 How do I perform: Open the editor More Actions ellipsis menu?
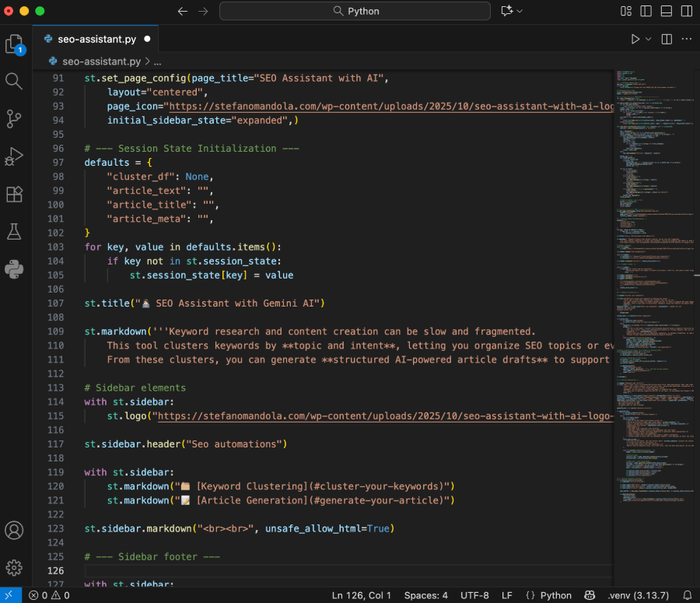point(686,39)
